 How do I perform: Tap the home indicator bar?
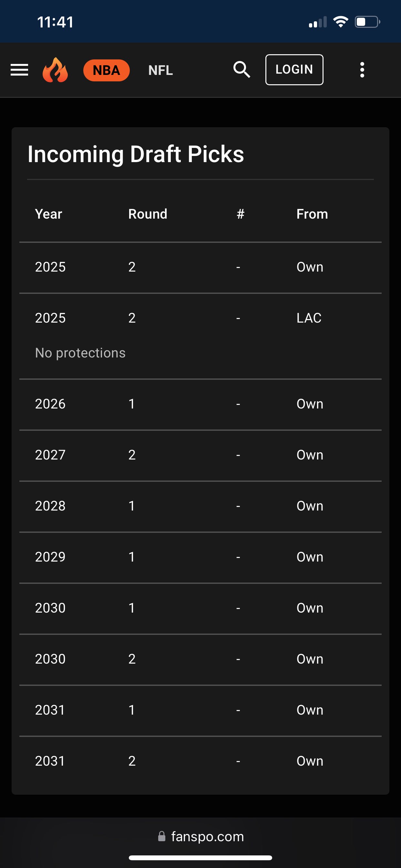pyautogui.click(x=200, y=857)
